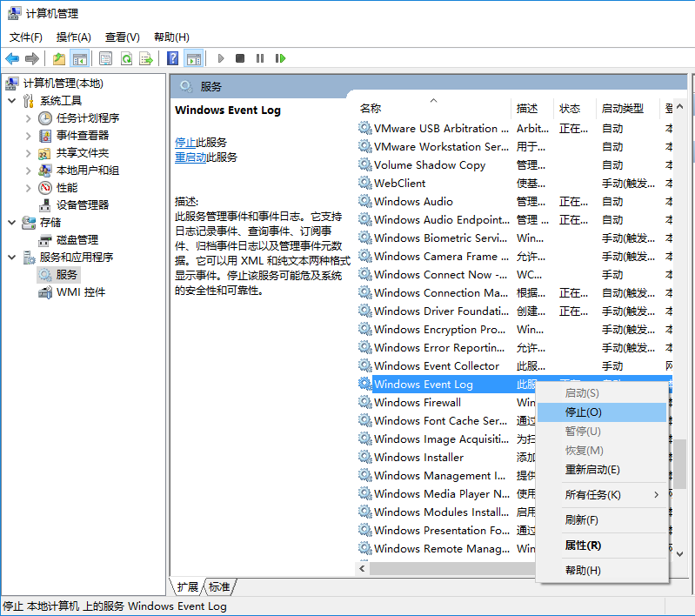Click the blue Help question mark icon
This screenshot has width=695, height=616.
click(x=173, y=58)
